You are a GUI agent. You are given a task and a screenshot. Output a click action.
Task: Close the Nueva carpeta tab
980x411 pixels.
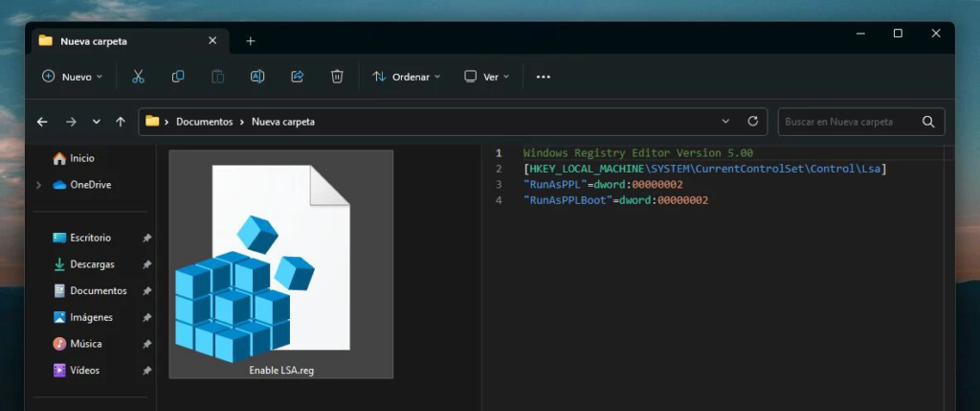tap(212, 40)
